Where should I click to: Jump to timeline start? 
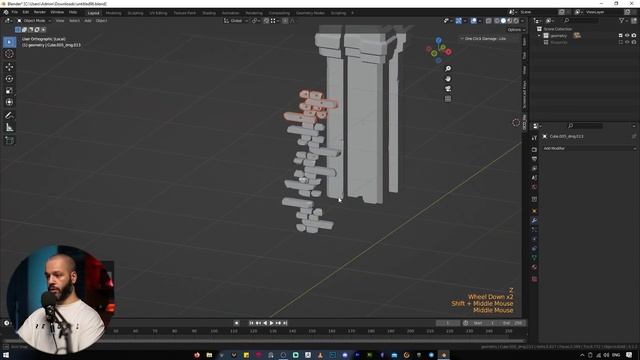click(x=251, y=323)
